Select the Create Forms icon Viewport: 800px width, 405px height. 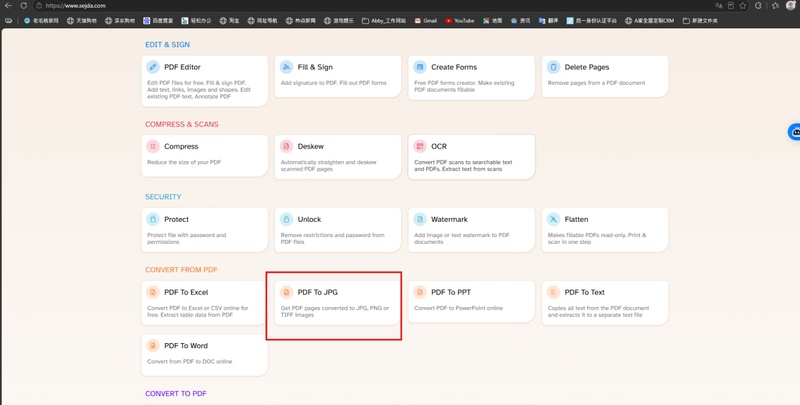click(x=420, y=67)
